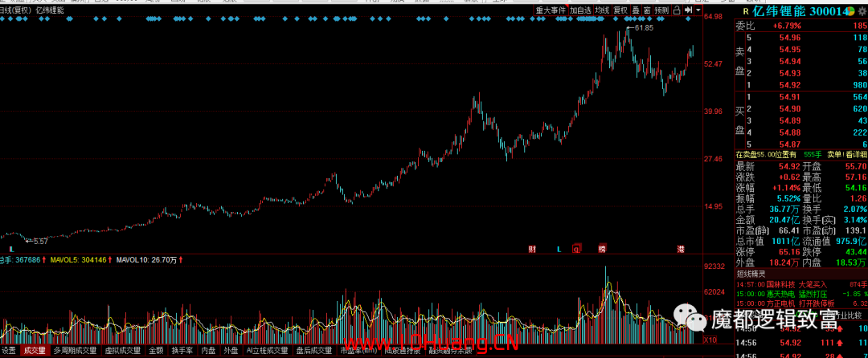Click the 14:56 trade row with volume 111
The image size is (868, 358).
801,343
